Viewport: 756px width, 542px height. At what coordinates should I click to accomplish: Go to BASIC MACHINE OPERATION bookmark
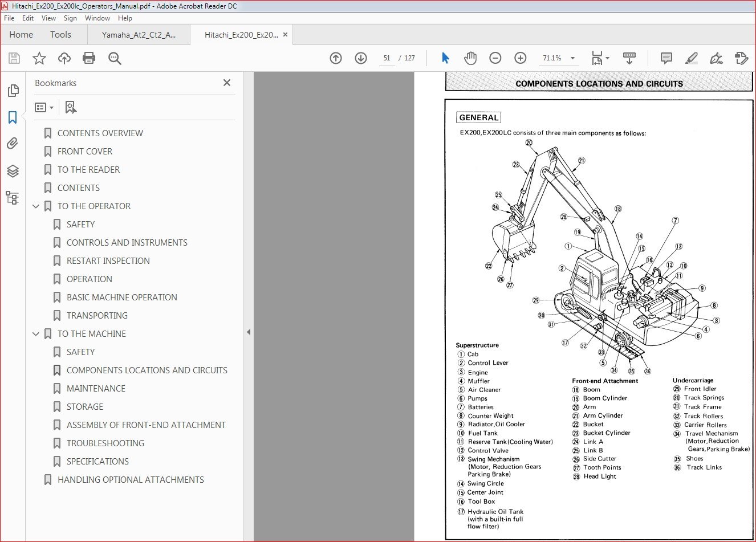point(122,298)
